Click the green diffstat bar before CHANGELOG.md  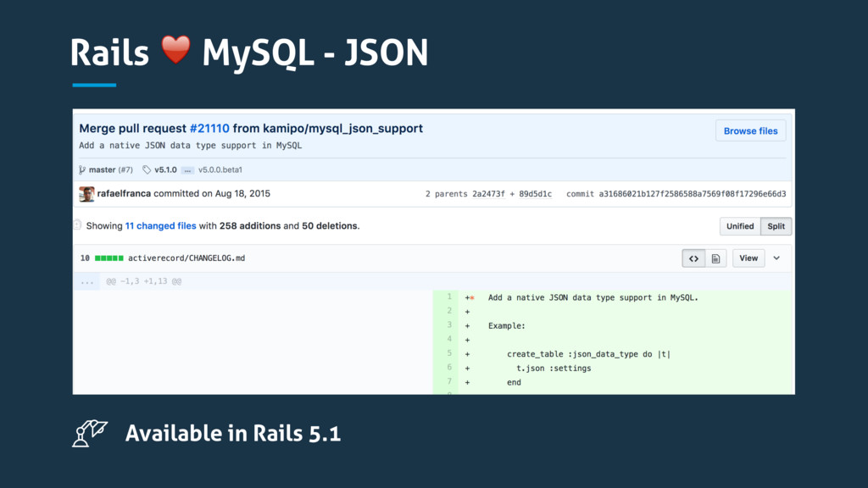pos(109,258)
